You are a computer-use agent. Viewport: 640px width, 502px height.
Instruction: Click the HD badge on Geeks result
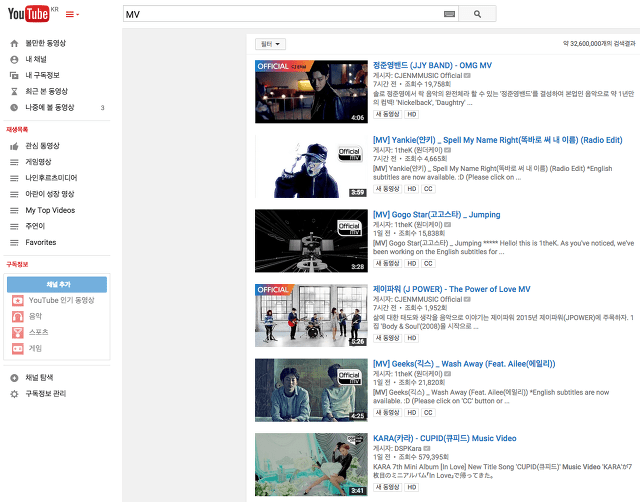click(412, 413)
